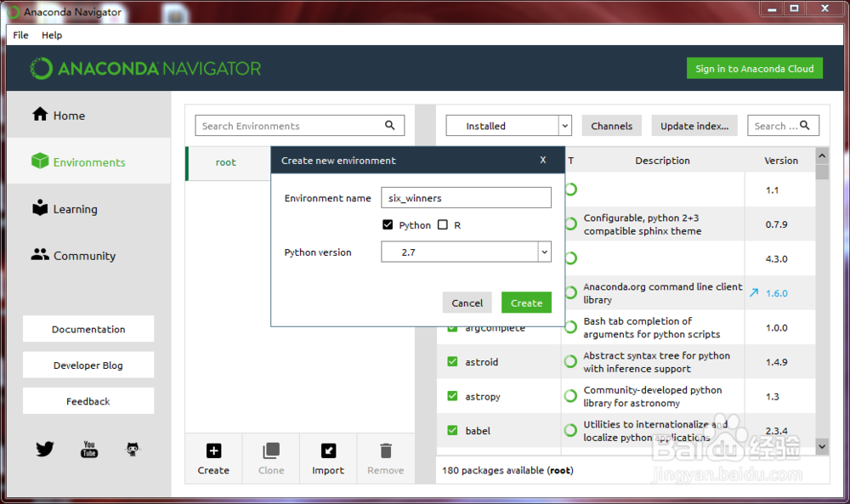850x504 pixels.
Task: Click the package list scrollbar thumb
Action: 822,172
